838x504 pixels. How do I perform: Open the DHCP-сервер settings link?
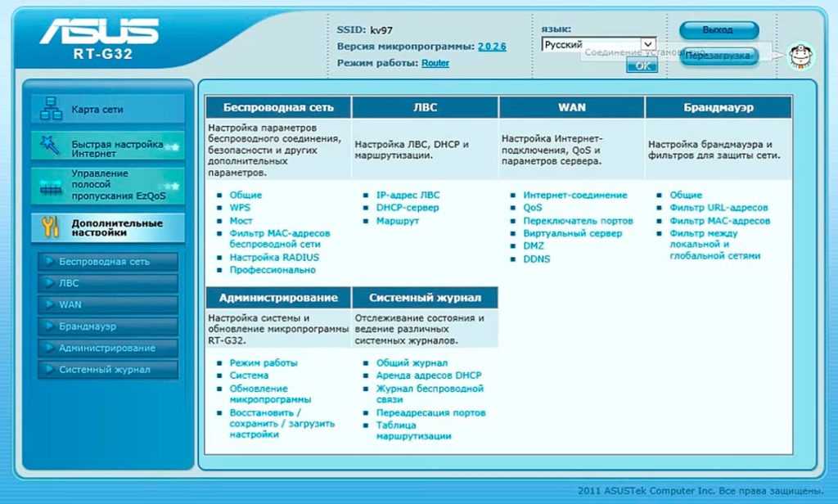click(408, 208)
